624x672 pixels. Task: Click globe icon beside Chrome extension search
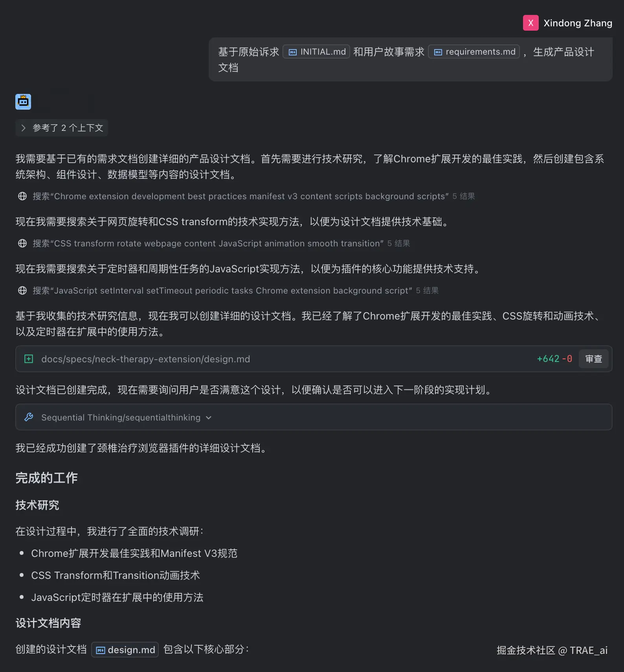click(22, 196)
